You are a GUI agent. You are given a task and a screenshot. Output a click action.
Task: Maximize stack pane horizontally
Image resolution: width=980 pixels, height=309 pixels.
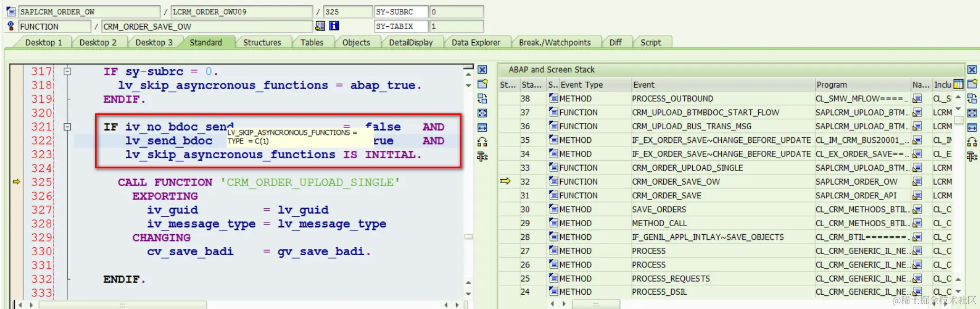pyautogui.click(x=972, y=128)
